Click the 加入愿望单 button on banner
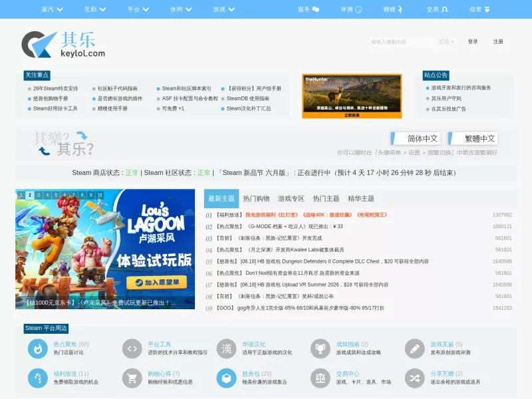Image resolution: width=532 pixels, height=399 pixels. (157, 282)
